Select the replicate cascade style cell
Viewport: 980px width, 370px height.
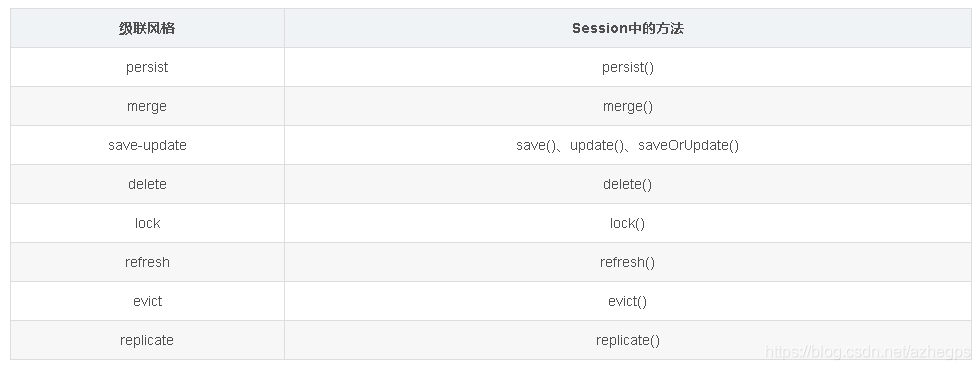(147, 340)
